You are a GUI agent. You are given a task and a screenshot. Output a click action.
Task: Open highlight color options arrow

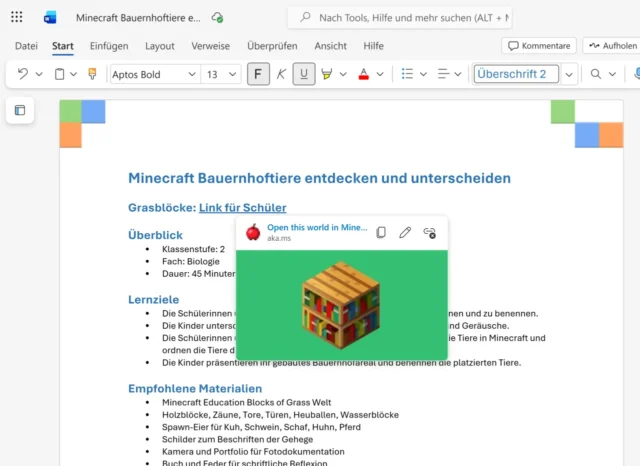pos(343,74)
